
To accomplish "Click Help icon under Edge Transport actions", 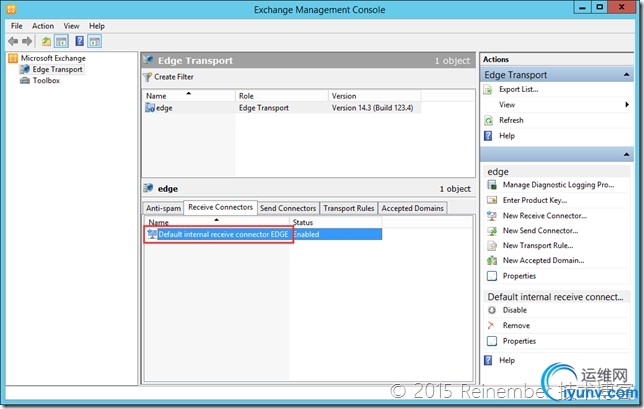I will (488, 136).
